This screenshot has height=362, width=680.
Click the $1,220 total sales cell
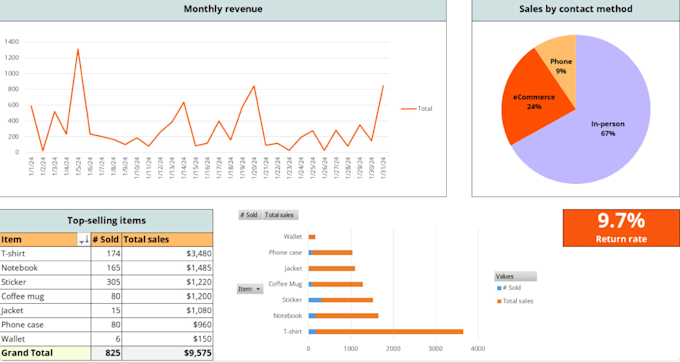pyautogui.click(x=167, y=282)
